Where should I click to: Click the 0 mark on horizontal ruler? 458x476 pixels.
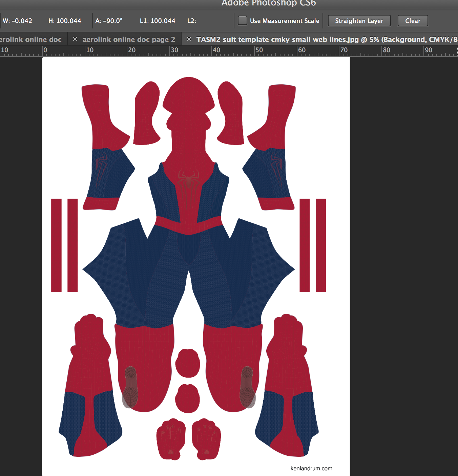pos(45,50)
